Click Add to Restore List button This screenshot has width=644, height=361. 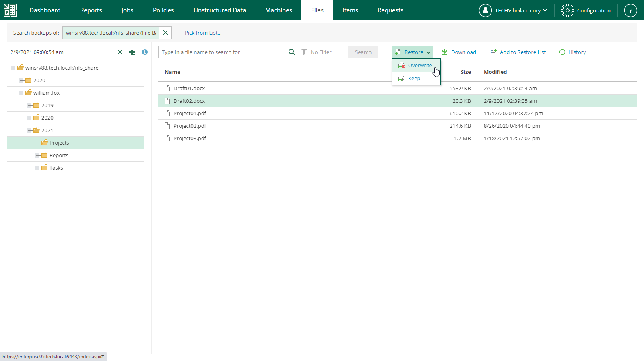tap(518, 52)
